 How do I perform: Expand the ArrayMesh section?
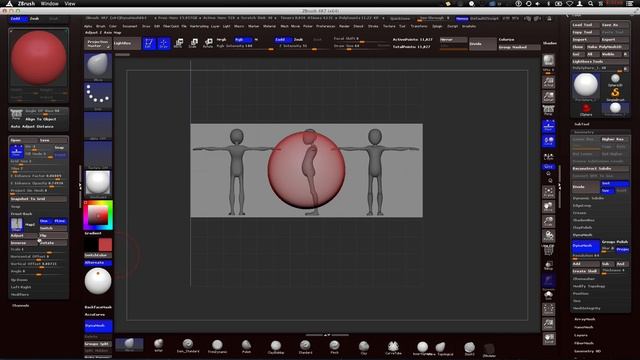(x=584, y=319)
